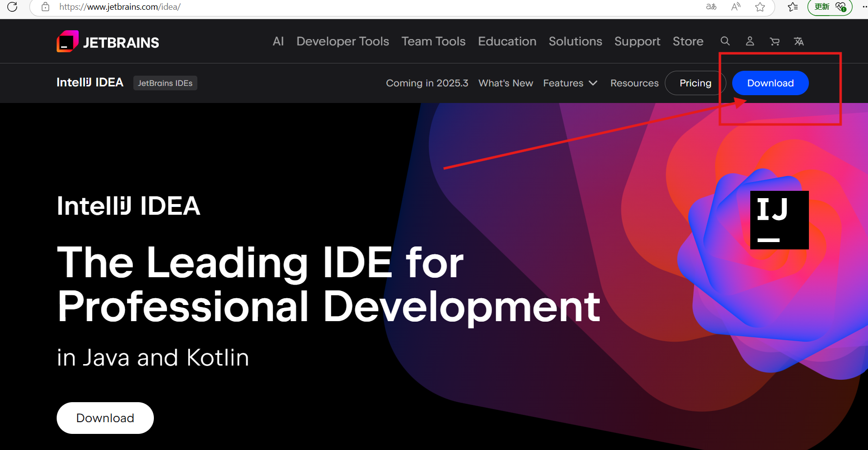Screen dimensions: 868x450
Task: Open the account profile icon
Action: tap(750, 41)
